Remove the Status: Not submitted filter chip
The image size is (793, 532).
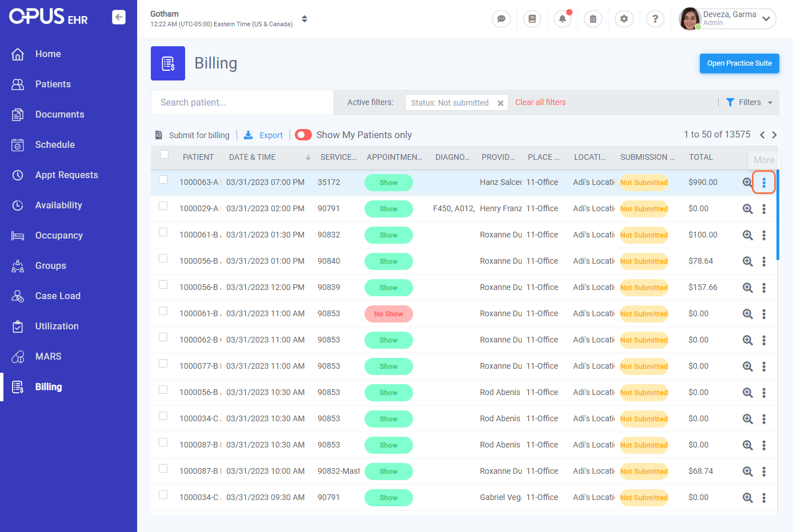tap(500, 103)
